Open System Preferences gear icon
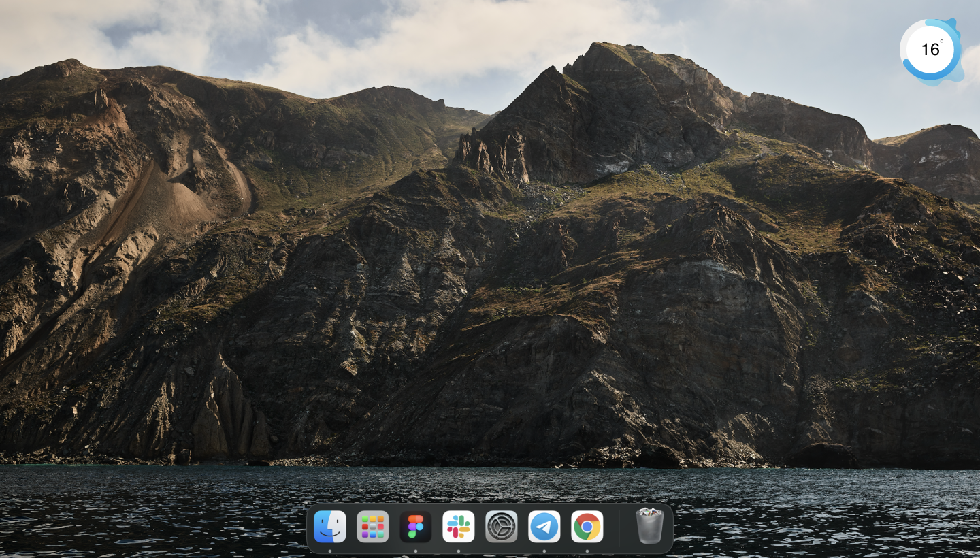The width and height of the screenshot is (980, 558). tap(502, 527)
